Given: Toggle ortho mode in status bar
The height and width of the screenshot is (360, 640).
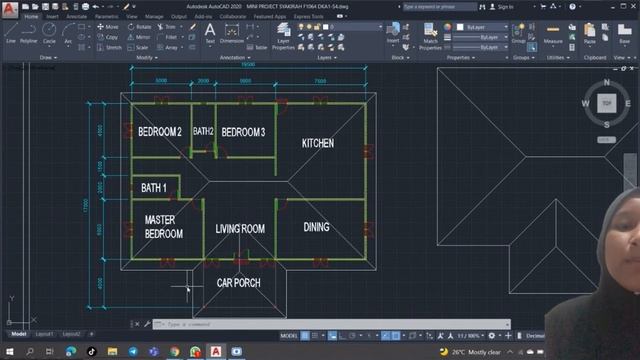Looking at the screenshot, I should click(x=342, y=336).
